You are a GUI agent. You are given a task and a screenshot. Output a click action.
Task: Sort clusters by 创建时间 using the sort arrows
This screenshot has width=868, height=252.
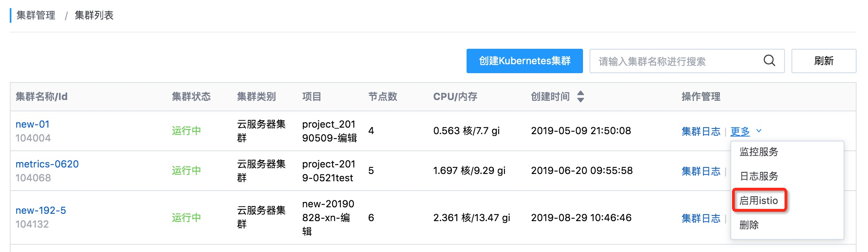(580, 97)
